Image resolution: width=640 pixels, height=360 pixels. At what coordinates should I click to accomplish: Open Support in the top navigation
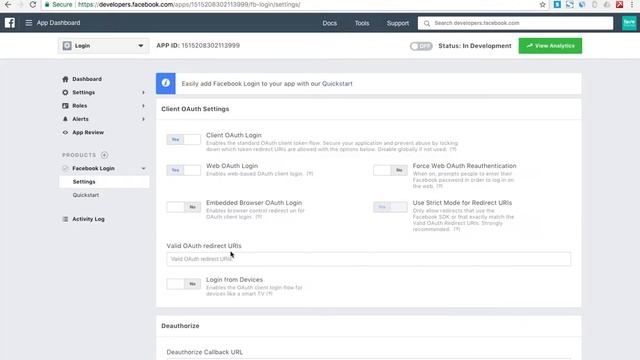[x=398, y=23]
